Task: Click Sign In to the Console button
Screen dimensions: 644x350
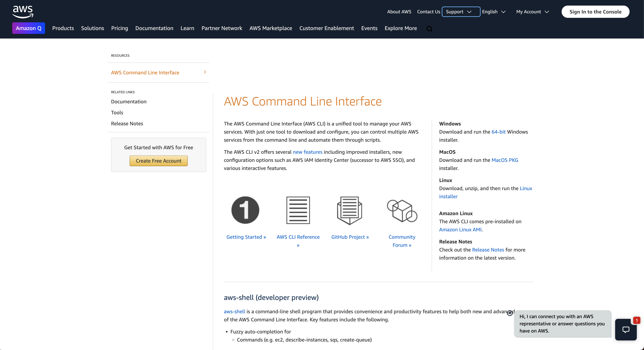Action: (x=595, y=12)
